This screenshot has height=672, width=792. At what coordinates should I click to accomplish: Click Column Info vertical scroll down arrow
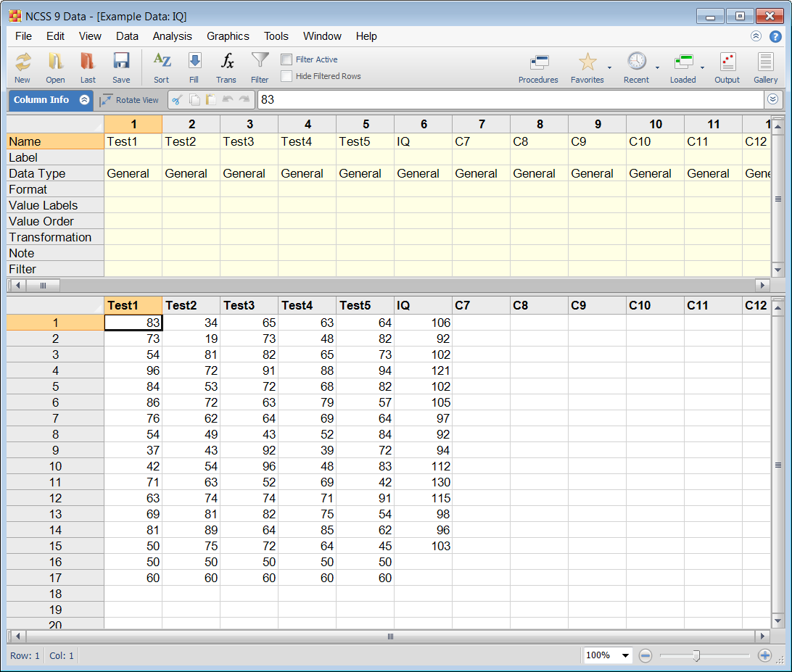777,270
